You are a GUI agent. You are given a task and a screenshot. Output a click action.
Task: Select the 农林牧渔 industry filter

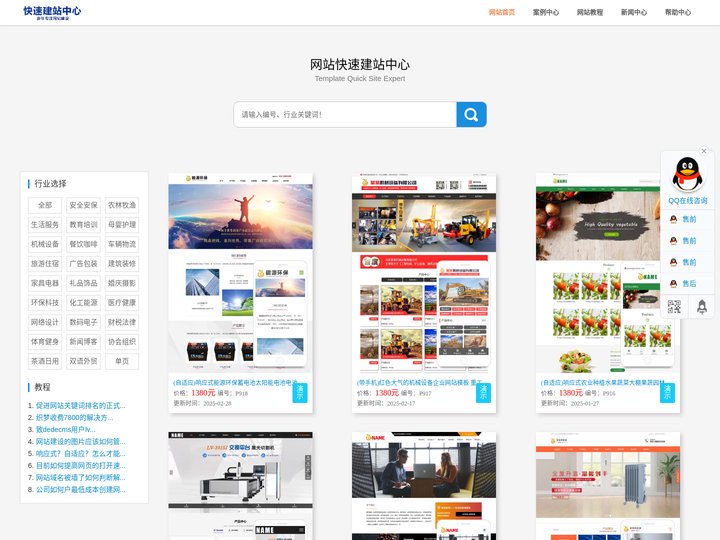(122, 205)
